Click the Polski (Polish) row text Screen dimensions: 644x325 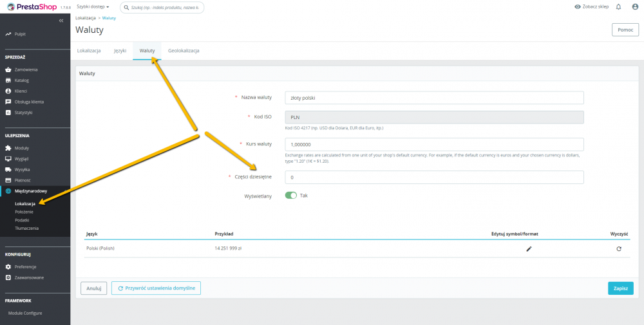tap(100, 248)
